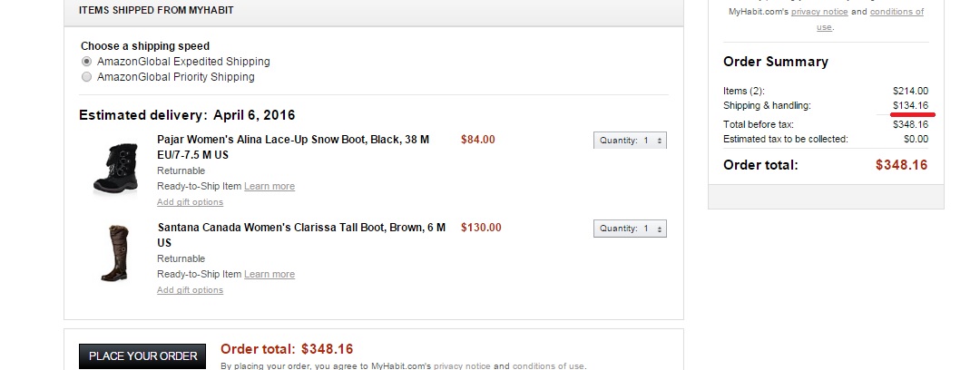Image resolution: width=980 pixels, height=370 pixels.
Task: Select AmazonGlobal Expedited Shipping radio button
Action: point(87,62)
